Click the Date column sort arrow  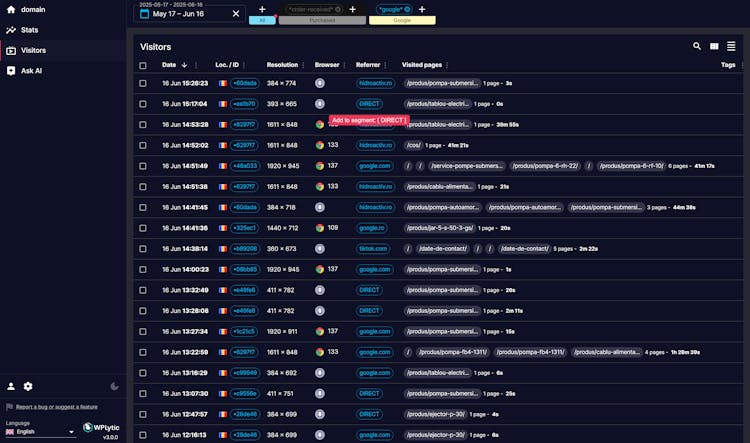click(x=184, y=65)
